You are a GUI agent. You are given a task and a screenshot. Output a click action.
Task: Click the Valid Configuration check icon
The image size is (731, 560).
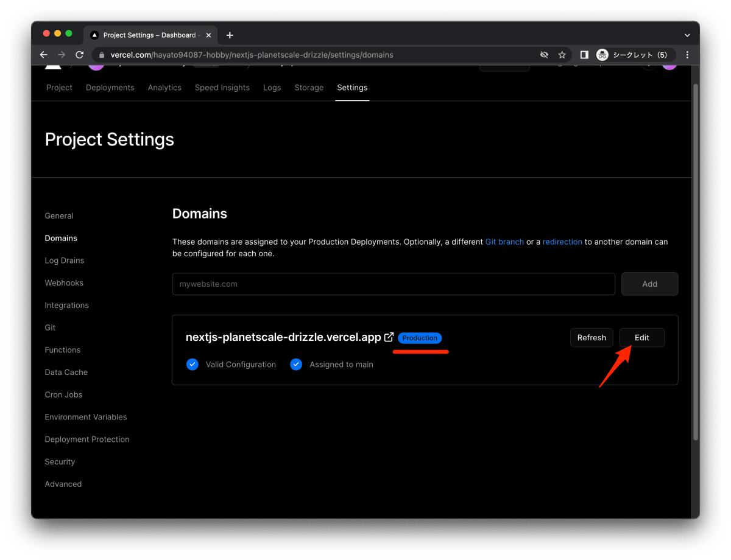[192, 365]
